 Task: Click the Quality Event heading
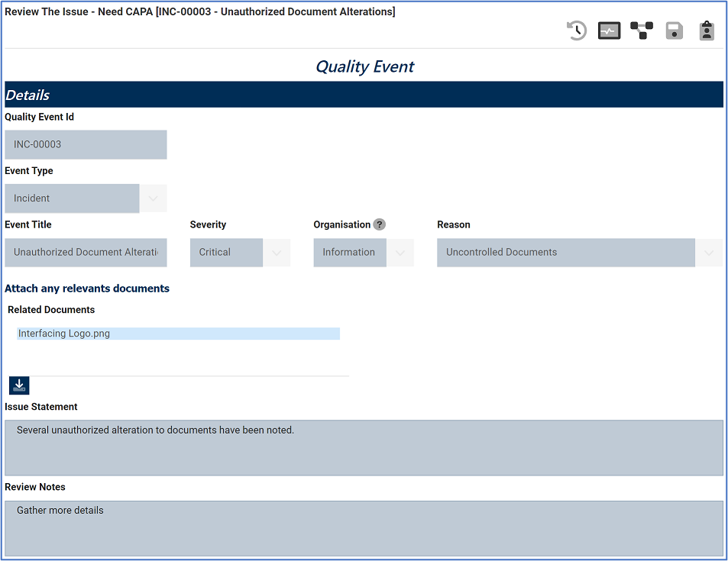coord(365,67)
